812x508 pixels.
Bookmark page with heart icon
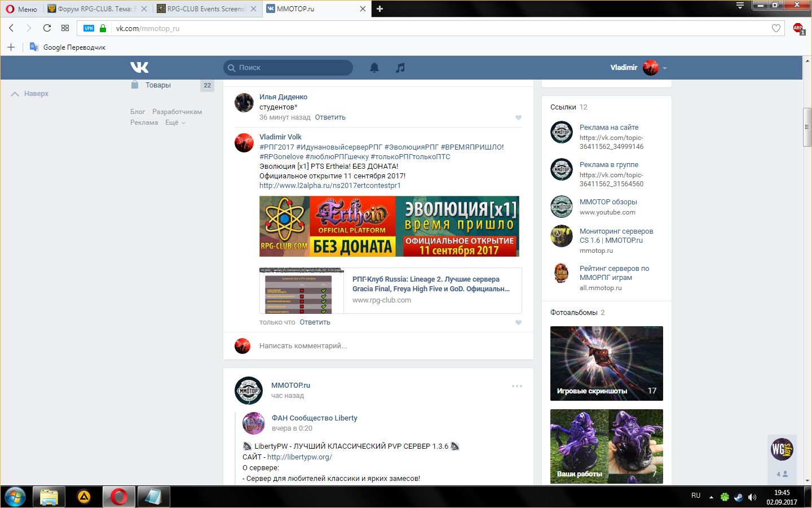[x=776, y=28]
